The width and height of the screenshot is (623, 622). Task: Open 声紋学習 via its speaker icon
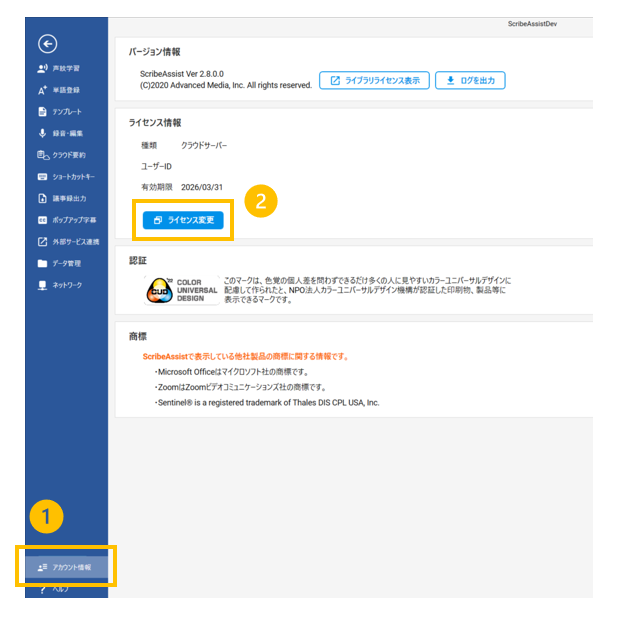tap(42, 69)
